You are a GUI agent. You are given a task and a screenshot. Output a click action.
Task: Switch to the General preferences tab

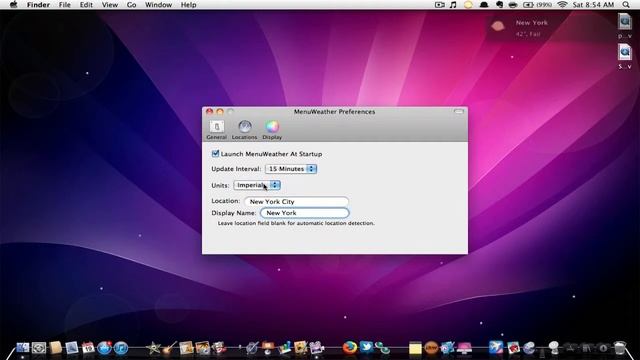(216, 130)
